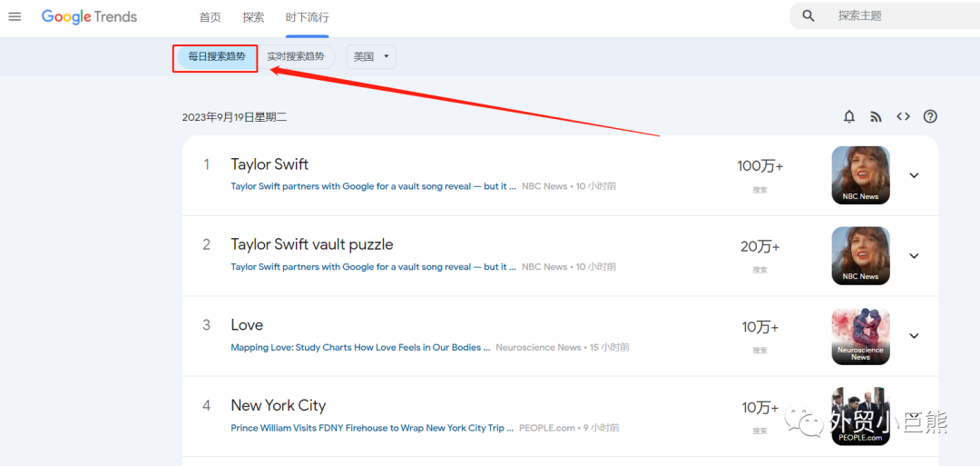Image resolution: width=980 pixels, height=466 pixels.
Task: Click the embed code icon
Action: tap(903, 116)
